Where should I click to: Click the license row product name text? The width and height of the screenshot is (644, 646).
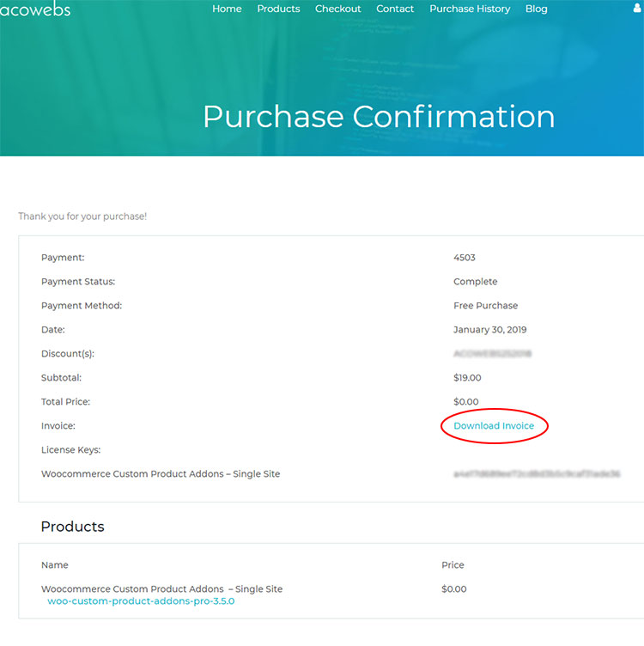point(161,474)
